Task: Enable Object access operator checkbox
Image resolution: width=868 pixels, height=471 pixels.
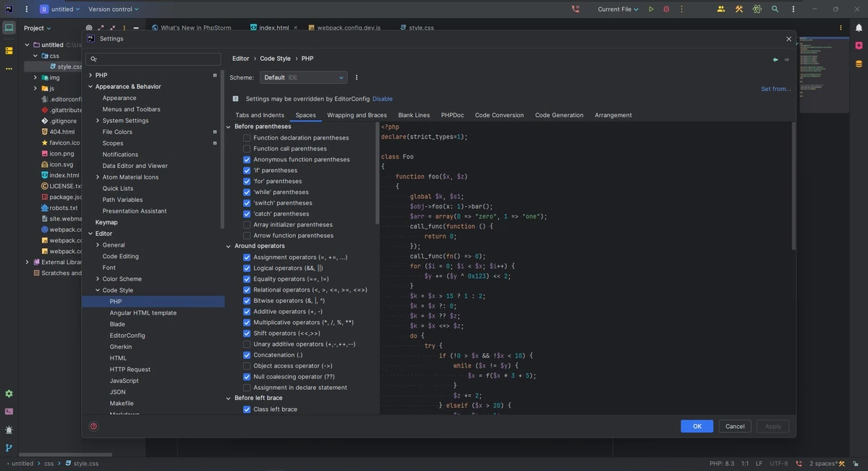Action: [x=247, y=365]
